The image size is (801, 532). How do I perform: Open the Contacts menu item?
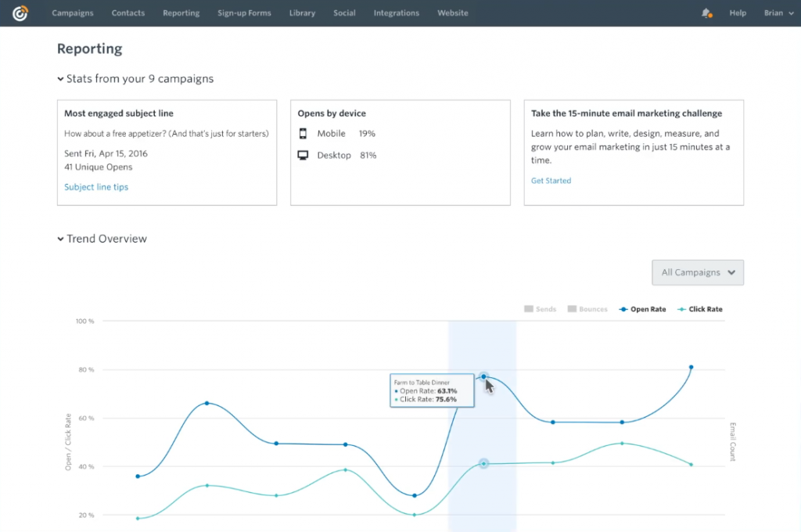128,13
